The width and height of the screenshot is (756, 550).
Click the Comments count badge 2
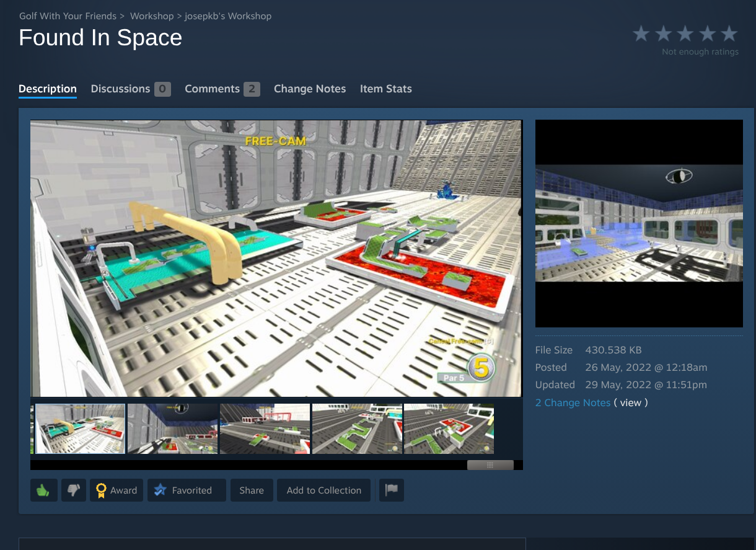tap(252, 89)
